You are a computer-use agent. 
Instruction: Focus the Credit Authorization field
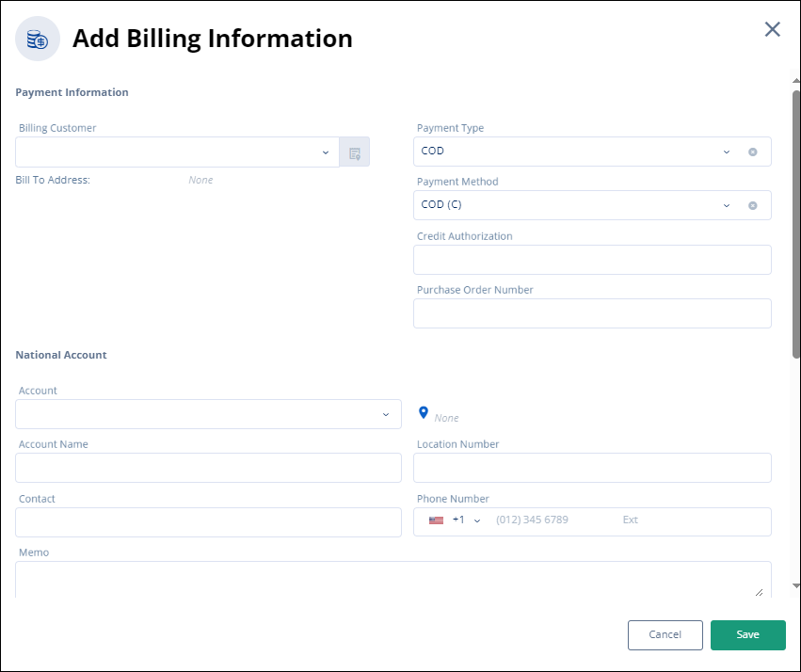(592, 260)
